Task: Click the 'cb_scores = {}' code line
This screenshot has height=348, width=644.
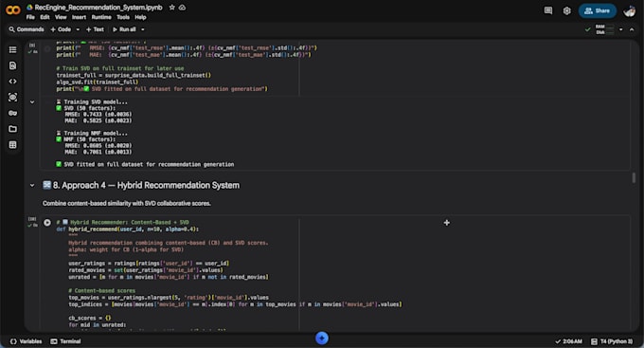Action: tap(90, 318)
